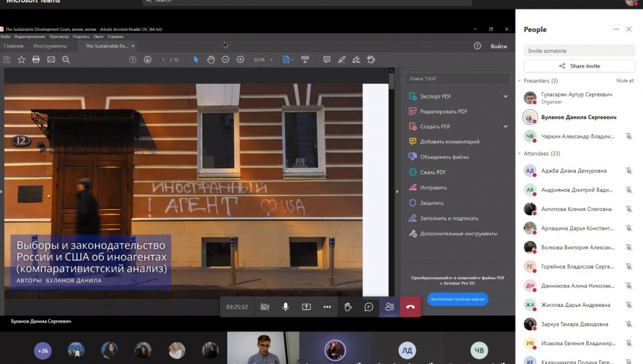The height and width of the screenshot is (364, 643).
Task: Toggle the meeting chat pane
Action: pyautogui.click(x=369, y=307)
